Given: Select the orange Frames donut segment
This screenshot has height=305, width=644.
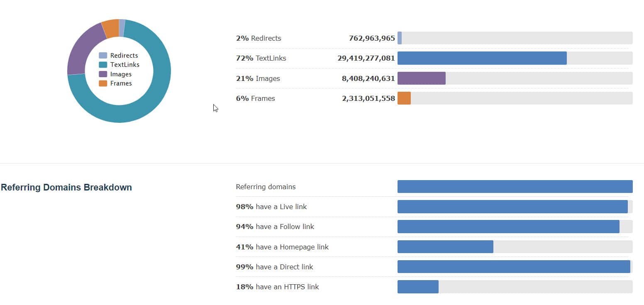Looking at the screenshot, I should point(111,29).
